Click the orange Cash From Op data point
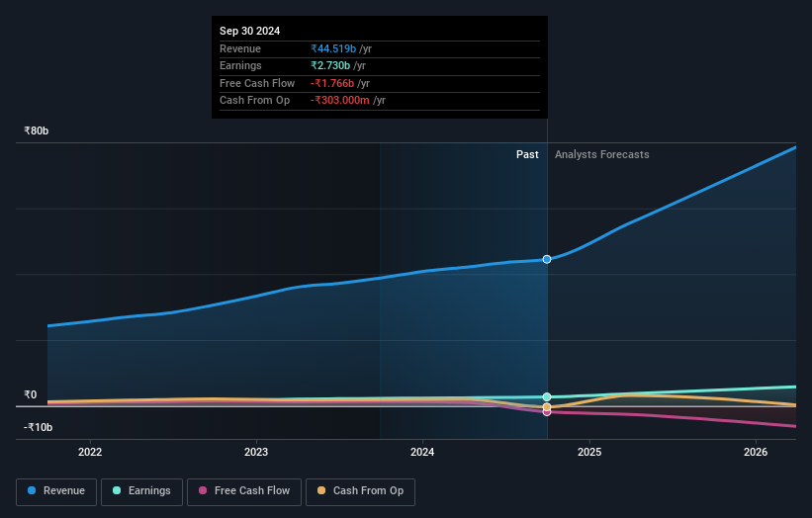 pos(547,406)
